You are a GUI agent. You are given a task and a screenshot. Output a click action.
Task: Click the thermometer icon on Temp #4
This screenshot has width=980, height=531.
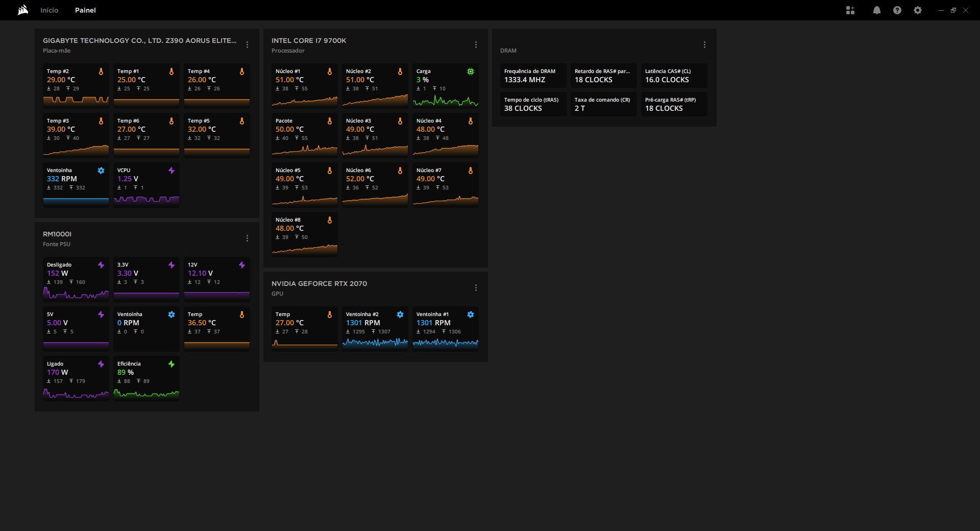point(242,71)
